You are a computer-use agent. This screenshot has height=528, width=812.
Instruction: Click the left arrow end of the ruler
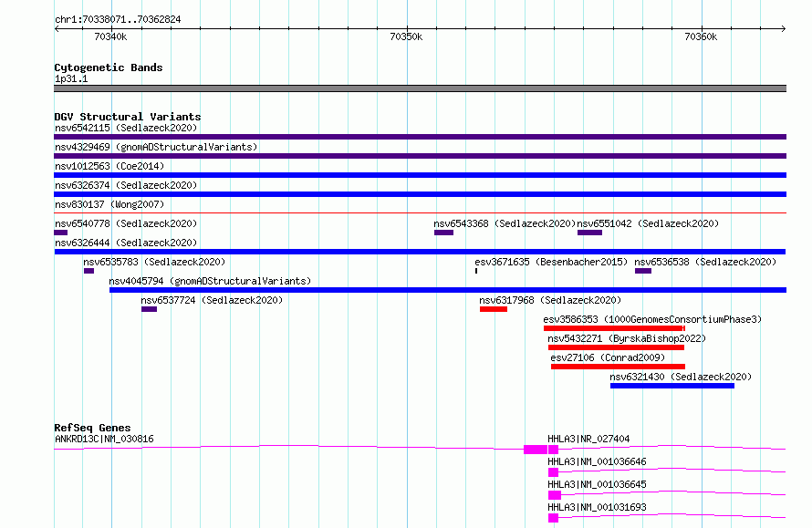[57, 28]
